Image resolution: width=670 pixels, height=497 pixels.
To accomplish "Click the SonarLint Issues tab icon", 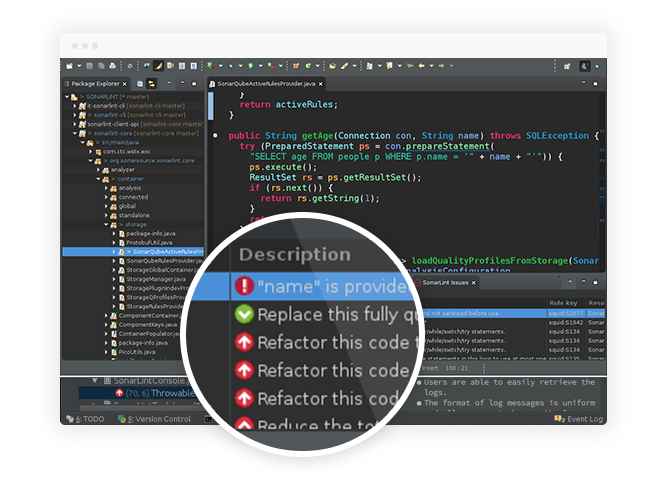I will pos(417,283).
